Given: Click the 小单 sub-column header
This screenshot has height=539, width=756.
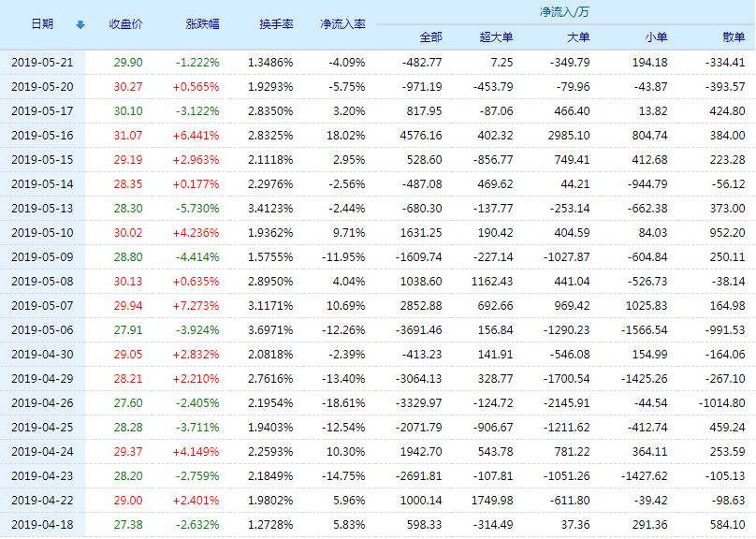Looking at the screenshot, I should [x=656, y=37].
